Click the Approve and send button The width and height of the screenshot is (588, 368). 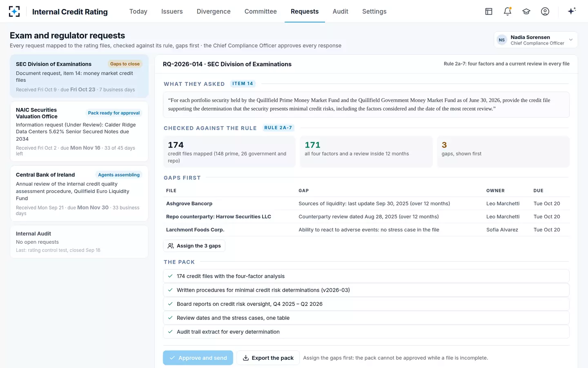[198, 358]
